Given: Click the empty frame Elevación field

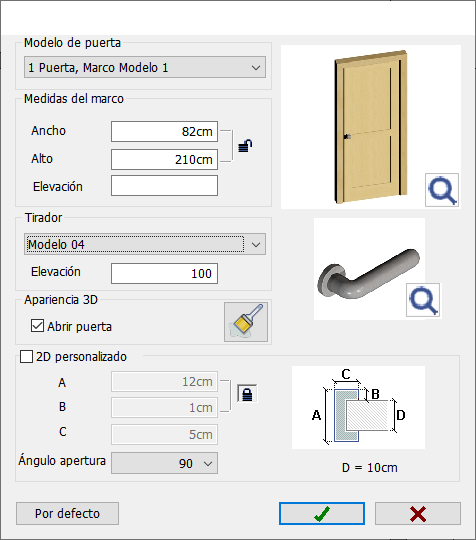Looking at the screenshot, I should [x=164, y=186].
